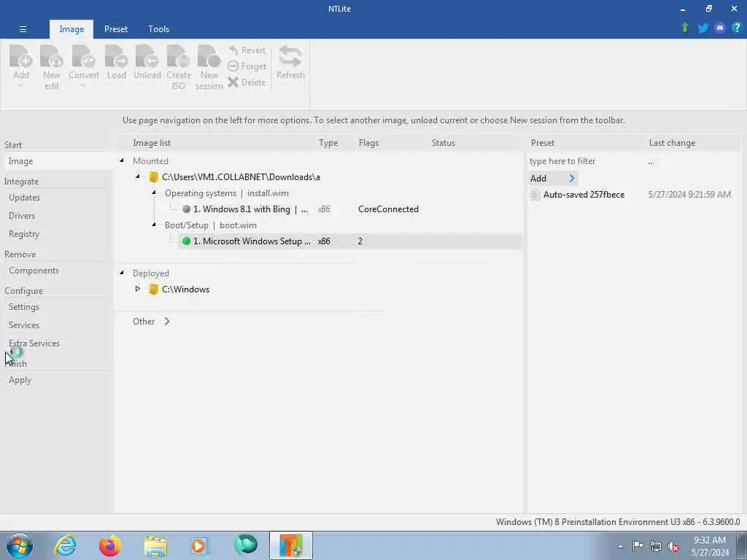Open the Registry page
Viewport: 747px width, 560px height.
click(24, 234)
